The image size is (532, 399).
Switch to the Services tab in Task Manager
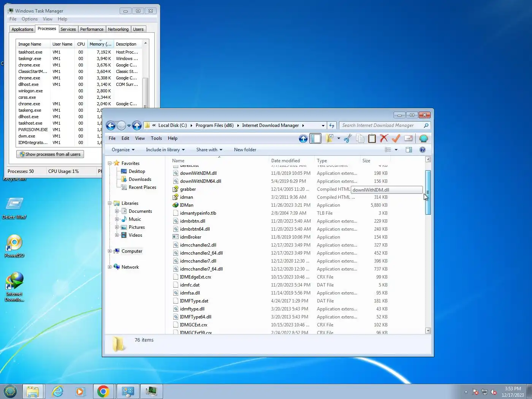[68, 29]
